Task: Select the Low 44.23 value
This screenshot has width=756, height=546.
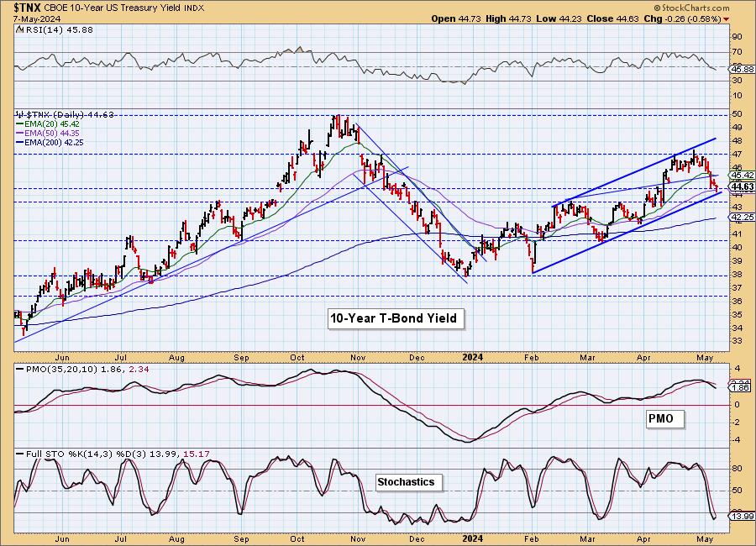Action: (559, 18)
